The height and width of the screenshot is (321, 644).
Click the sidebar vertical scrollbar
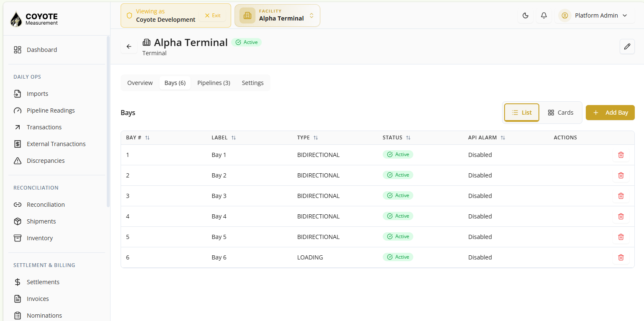coord(108,121)
